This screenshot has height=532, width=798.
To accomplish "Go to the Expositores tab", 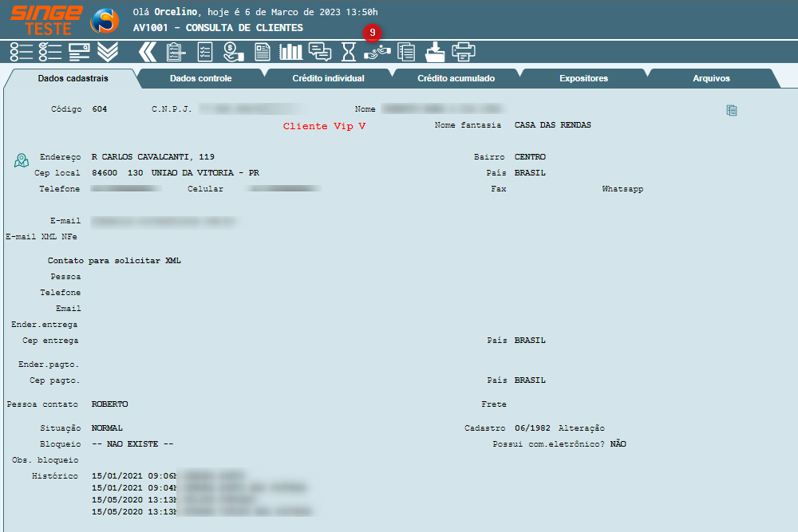I will point(583,79).
